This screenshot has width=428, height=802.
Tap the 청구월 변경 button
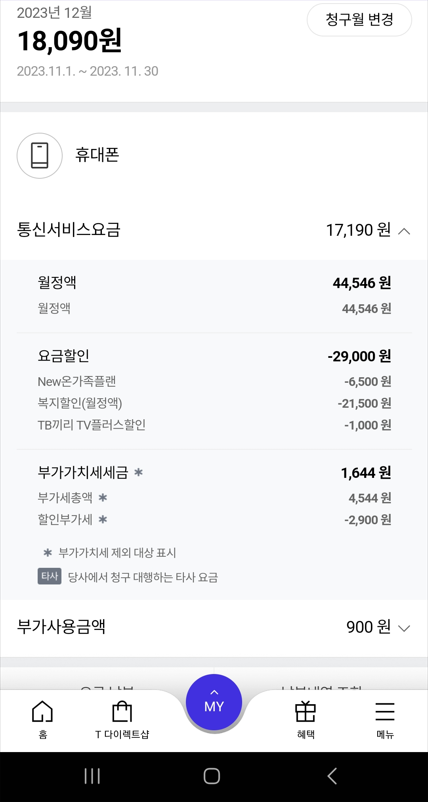pyautogui.click(x=359, y=20)
